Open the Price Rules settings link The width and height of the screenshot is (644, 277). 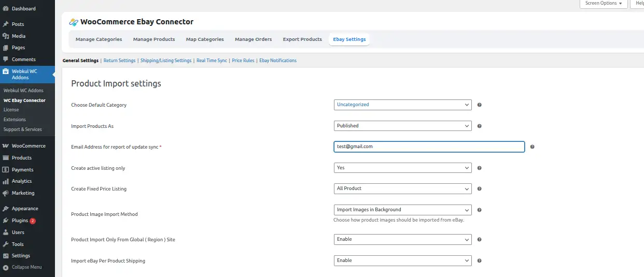243,61
